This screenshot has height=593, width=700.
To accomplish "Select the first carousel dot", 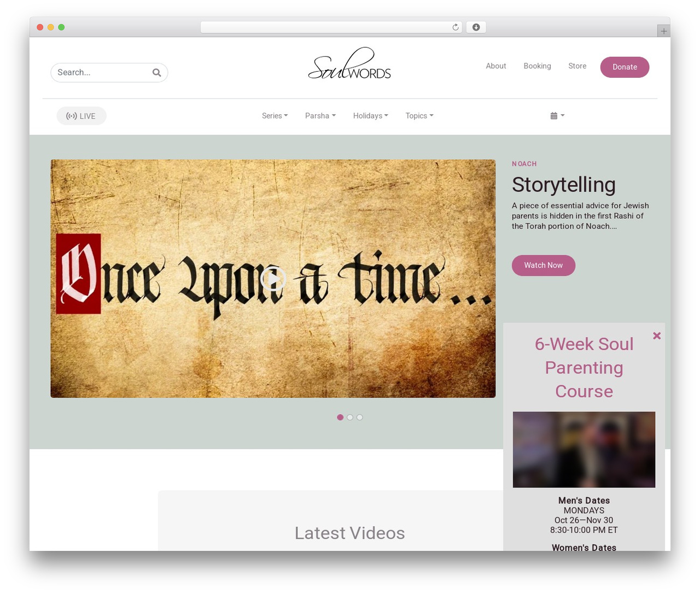I will coord(340,417).
